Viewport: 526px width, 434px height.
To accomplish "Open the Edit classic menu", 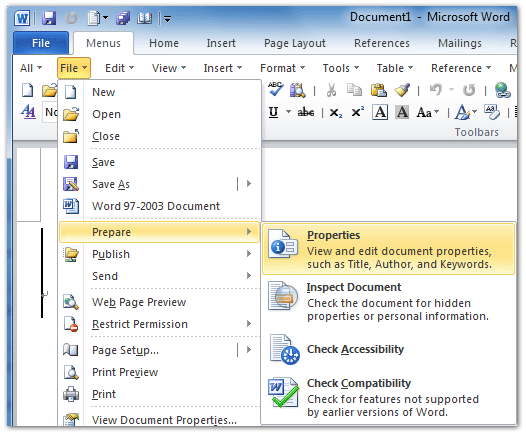I will pos(119,68).
